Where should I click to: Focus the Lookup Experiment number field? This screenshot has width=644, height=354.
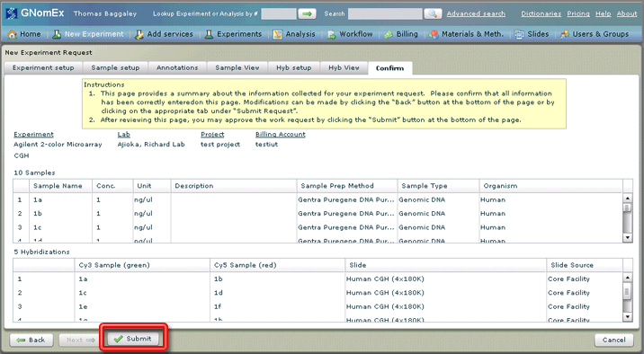coord(279,14)
